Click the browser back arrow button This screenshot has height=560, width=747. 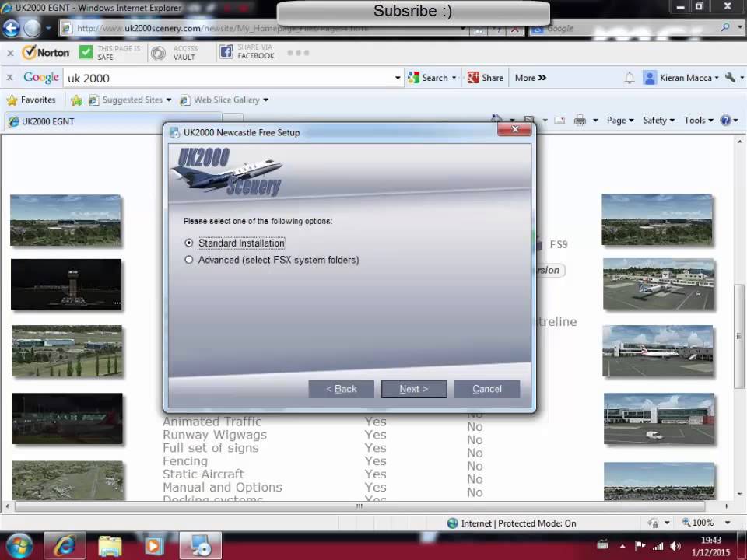[11, 28]
